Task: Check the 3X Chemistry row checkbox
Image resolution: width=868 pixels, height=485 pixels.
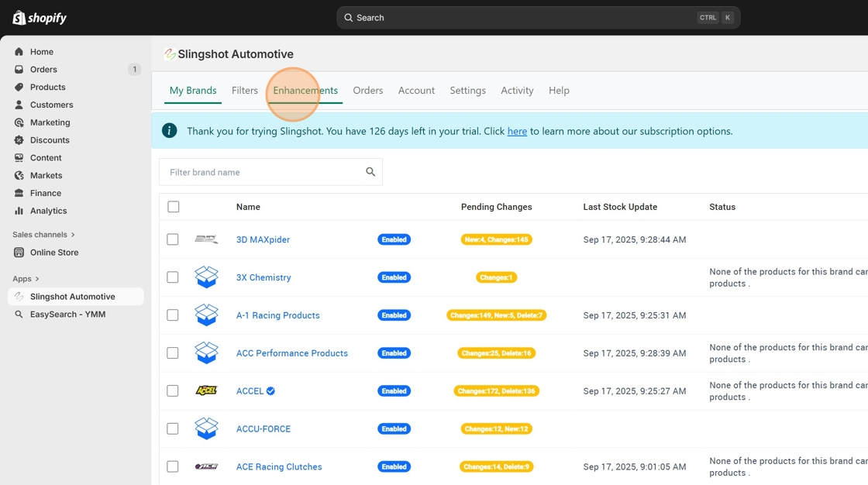Action: click(x=173, y=277)
